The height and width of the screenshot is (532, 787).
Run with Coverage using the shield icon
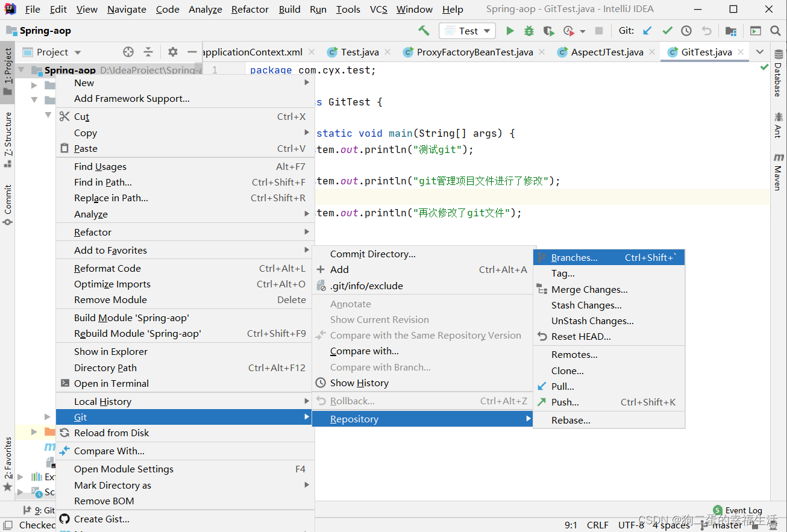548,31
